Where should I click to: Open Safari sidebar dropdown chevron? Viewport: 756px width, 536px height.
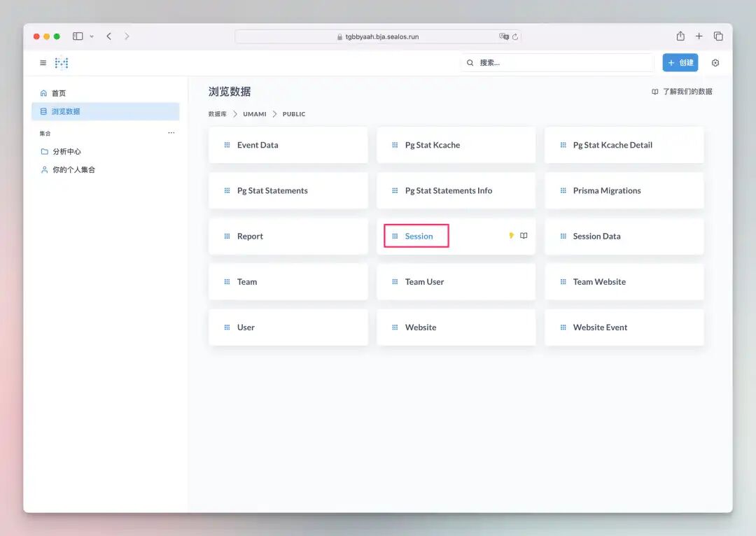[92, 36]
